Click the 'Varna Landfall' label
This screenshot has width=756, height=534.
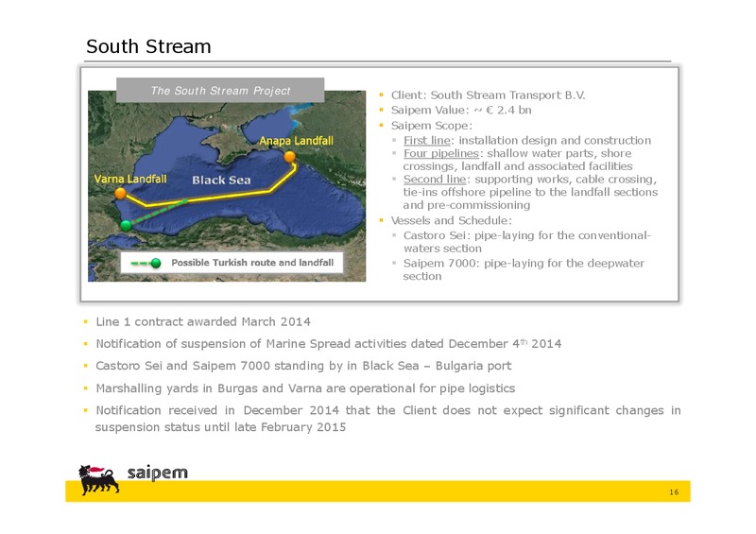[x=130, y=179]
